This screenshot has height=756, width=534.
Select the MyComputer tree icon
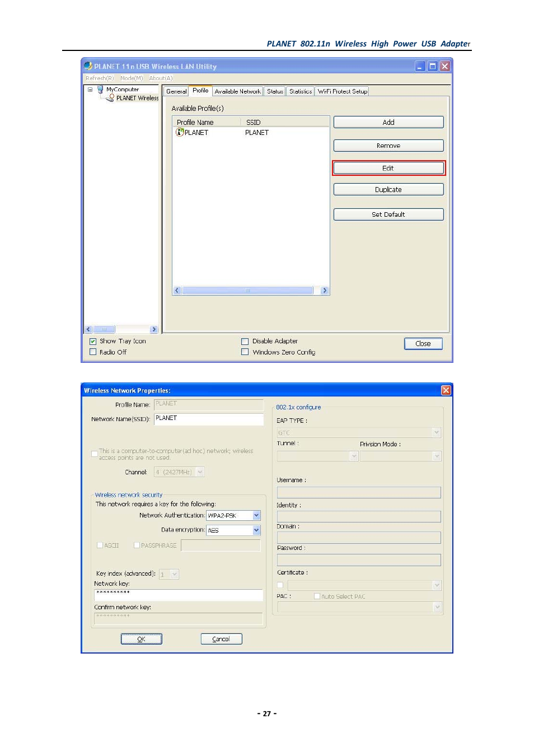100,89
